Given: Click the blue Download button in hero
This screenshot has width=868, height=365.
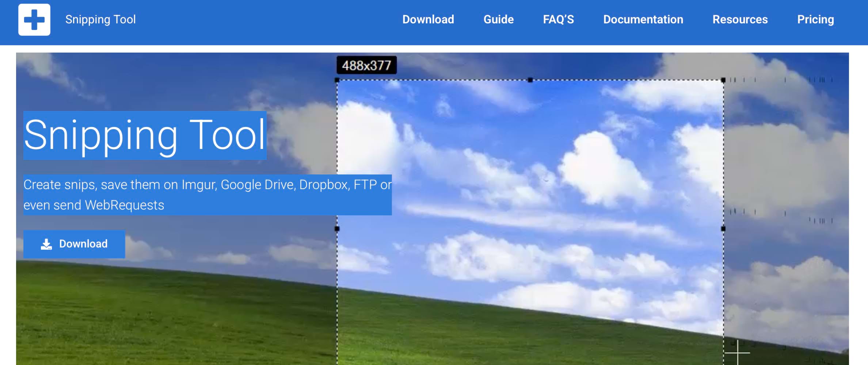Looking at the screenshot, I should pos(74,244).
